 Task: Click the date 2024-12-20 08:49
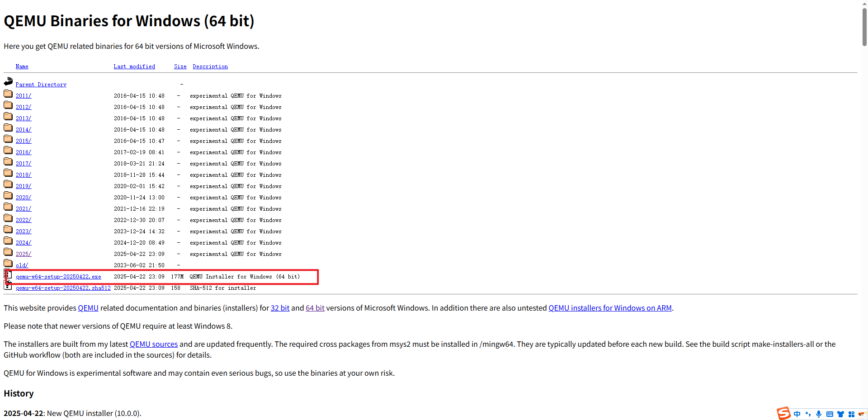[139, 243]
